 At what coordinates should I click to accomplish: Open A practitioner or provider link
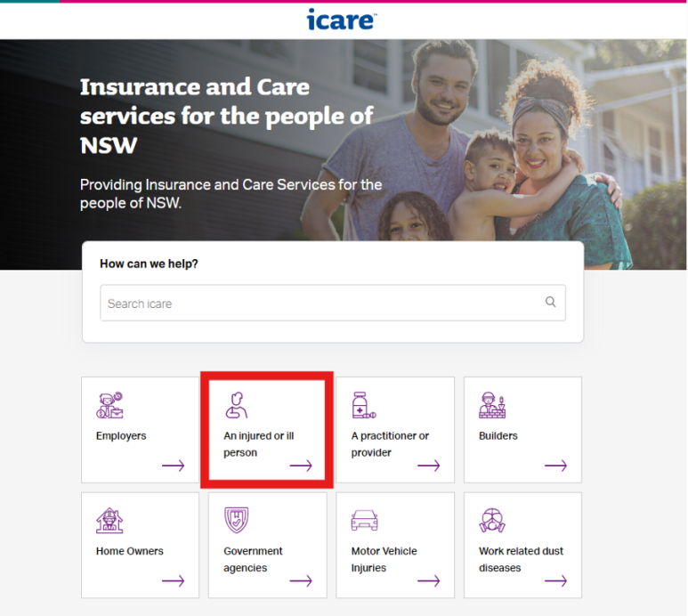pyautogui.click(x=390, y=444)
